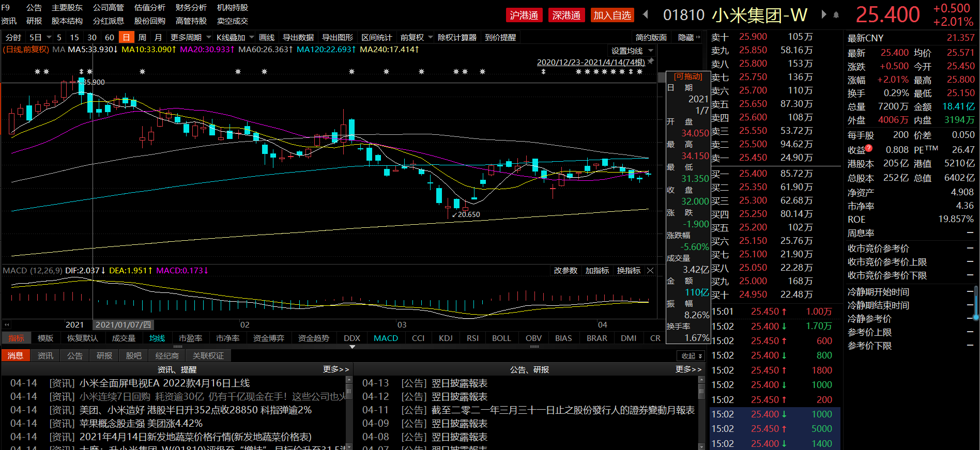The width and height of the screenshot is (980, 450).
Task: Toggle 简约版面 simple layout
Action: [x=651, y=37]
